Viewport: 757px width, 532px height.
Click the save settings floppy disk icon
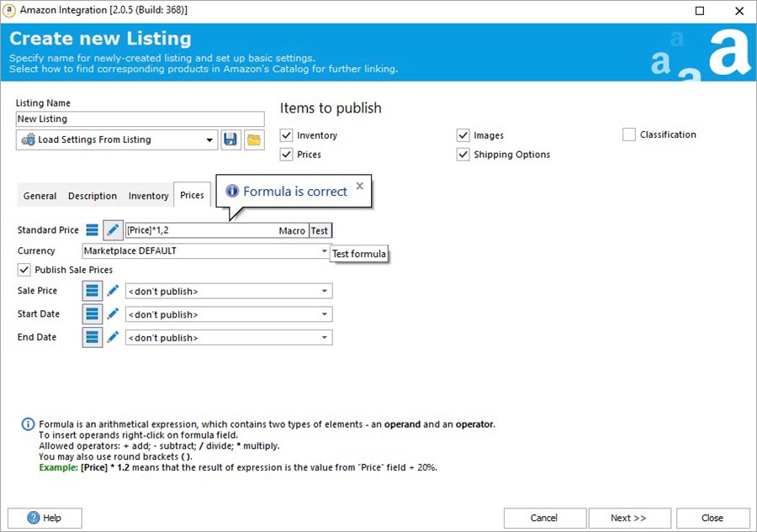(231, 140)
